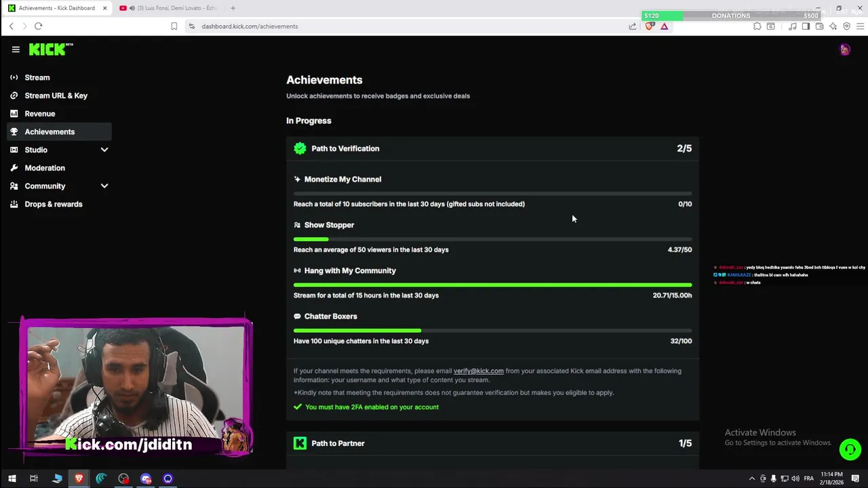Click the Chatter Boxers chat icon

point(297,317)
